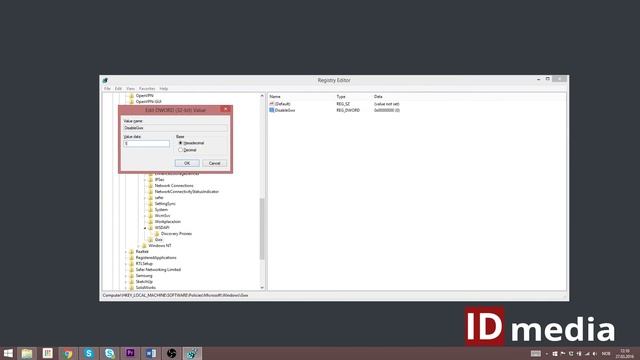Viewport: 640px width, 360px height.
Task: Open Google Chrome from the taskbar
Action: coord(68,353)
